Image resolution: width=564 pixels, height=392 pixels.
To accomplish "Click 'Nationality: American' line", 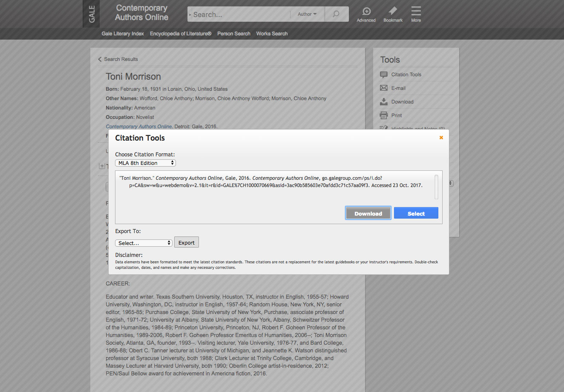I will click(130, 108).
